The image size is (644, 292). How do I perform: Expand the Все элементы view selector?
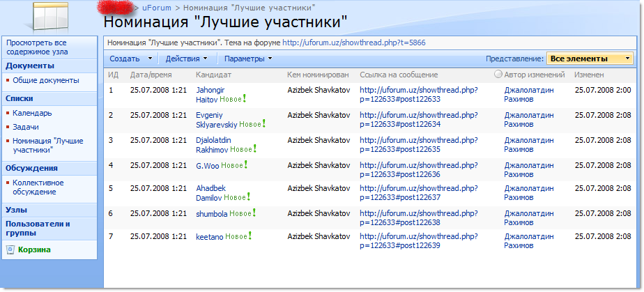pos(590,59)
